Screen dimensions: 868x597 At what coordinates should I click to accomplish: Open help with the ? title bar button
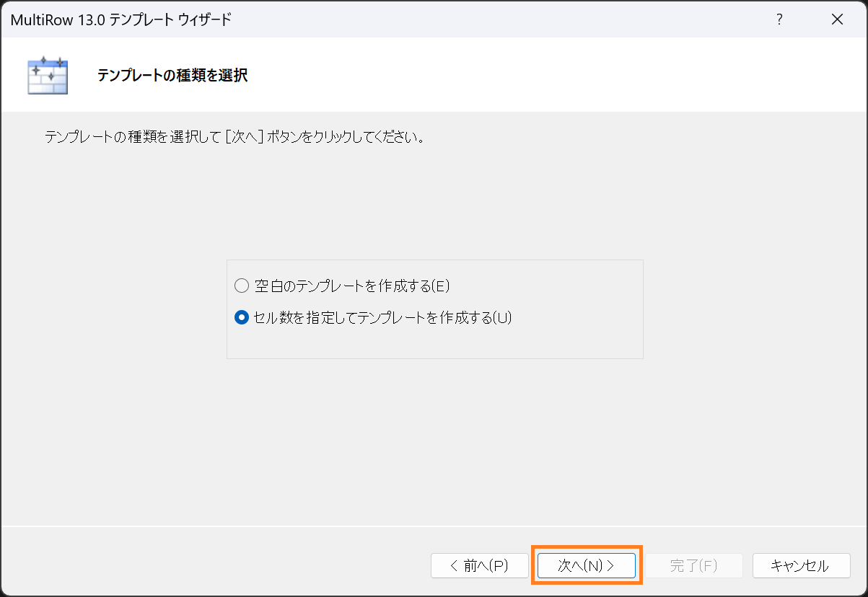click(x=779, y=19)
